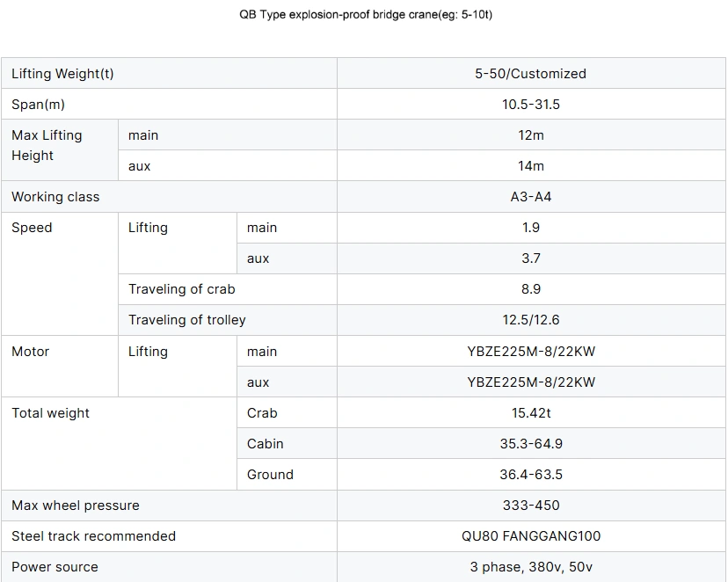Select the Max wheel pressure label

click(76, 506)
